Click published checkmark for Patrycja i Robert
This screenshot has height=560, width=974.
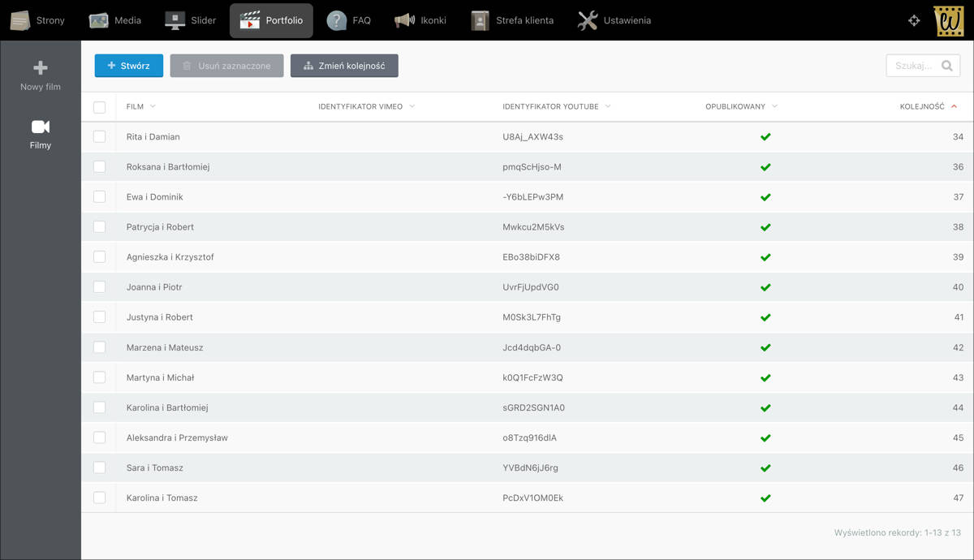(765, 226)
